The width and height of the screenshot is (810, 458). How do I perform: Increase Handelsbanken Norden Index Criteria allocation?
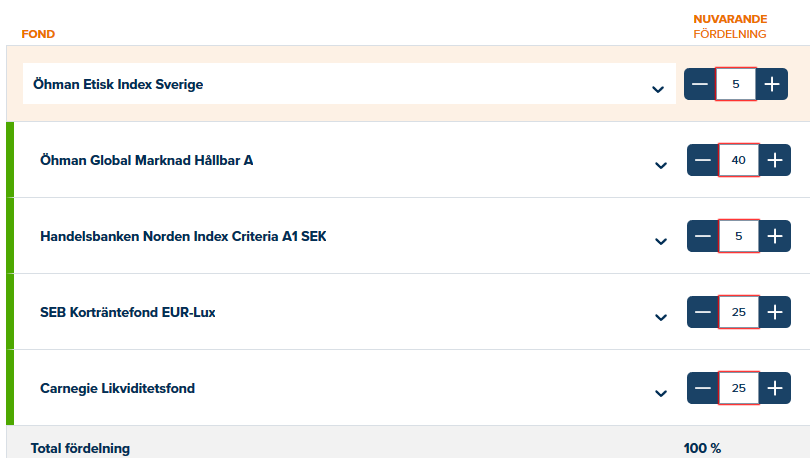[774, 236]
